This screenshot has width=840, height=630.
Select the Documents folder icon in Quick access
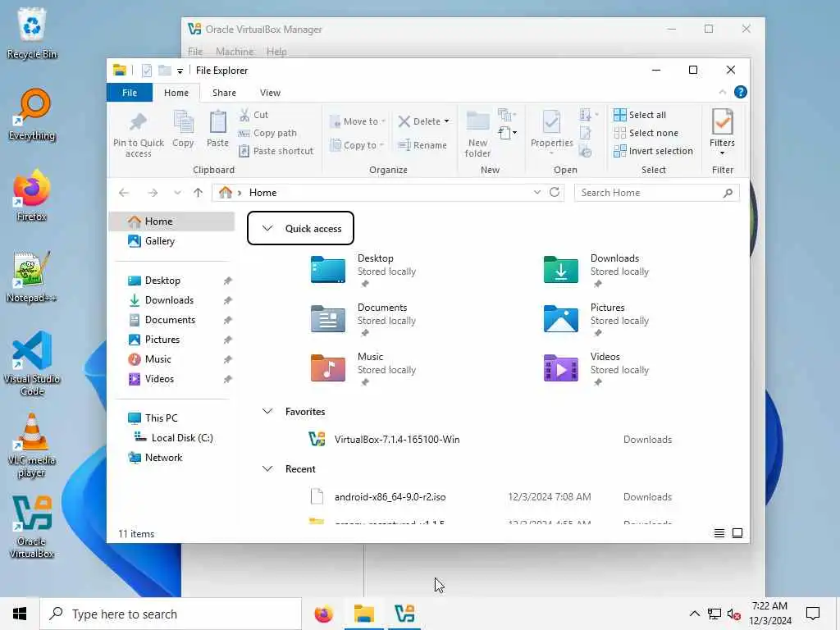pos(328,318)
